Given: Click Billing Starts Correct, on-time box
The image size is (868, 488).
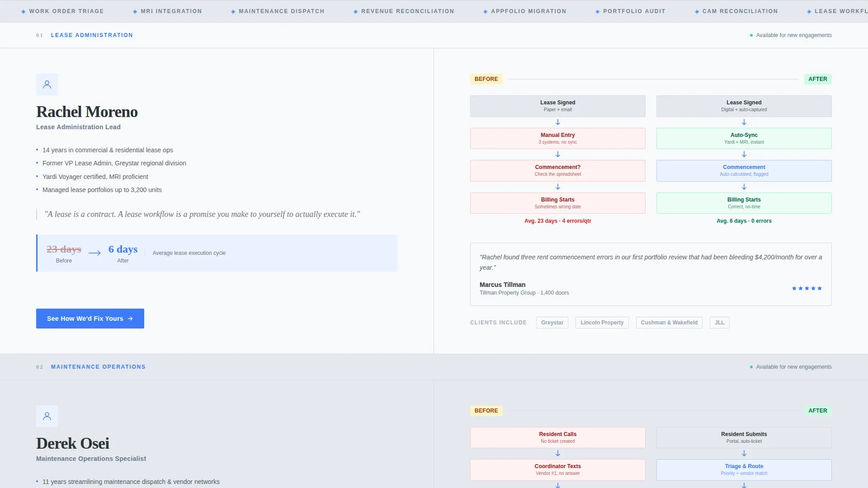Looking at the screenshot, I should pyautogui.click(x=744, y=203).
